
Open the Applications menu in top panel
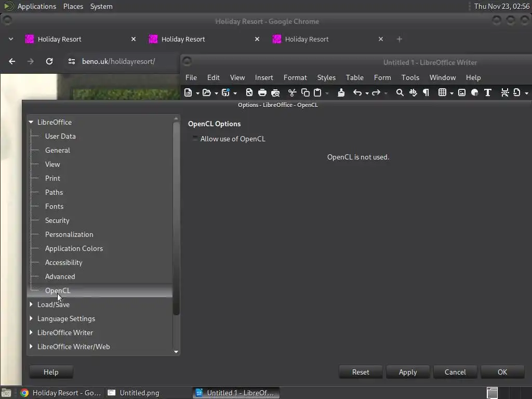[x=37, y=6]
